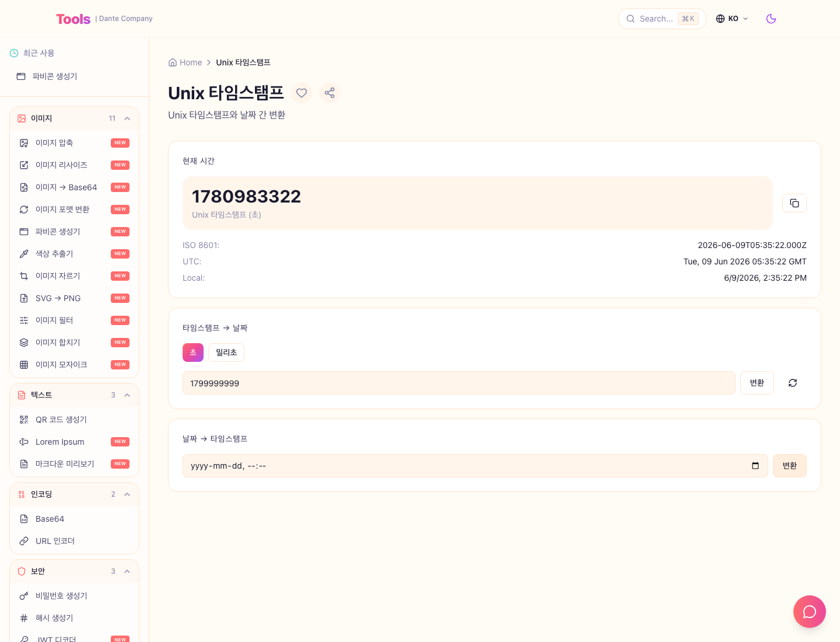This screenshot has height=642, width=840.
Task: Reset timestamp input with refresh icon
Action: (793, 383)
